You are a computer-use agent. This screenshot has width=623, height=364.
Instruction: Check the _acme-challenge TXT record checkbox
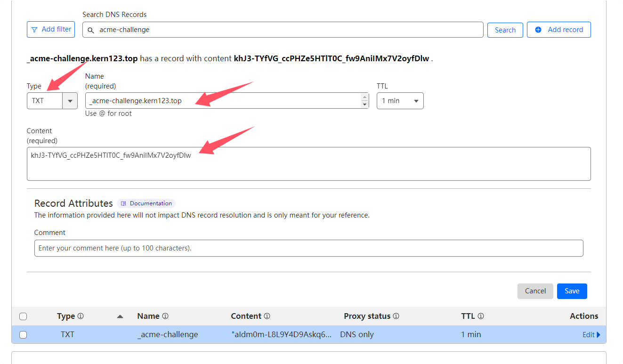23,335
